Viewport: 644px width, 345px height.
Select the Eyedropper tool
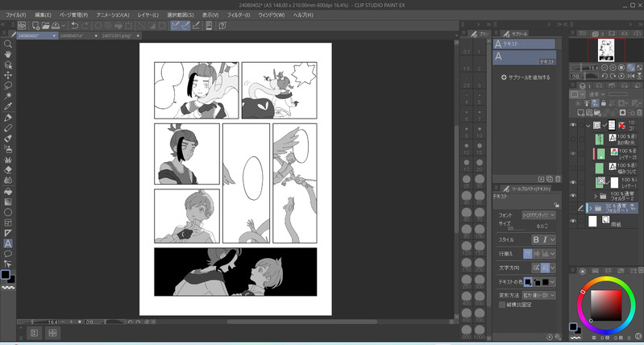(x=8, y=106)
